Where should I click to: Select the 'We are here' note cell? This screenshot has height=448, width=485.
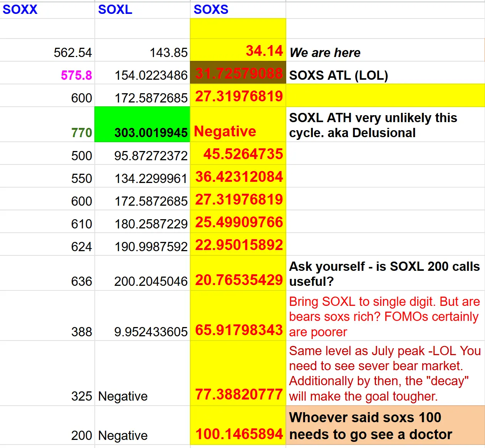385,50
